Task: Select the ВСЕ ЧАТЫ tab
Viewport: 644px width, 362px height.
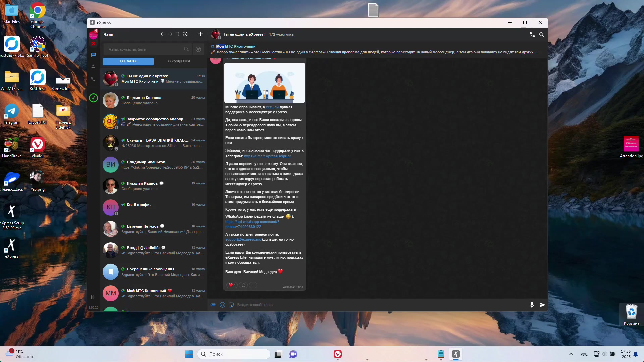Action: 128,61
